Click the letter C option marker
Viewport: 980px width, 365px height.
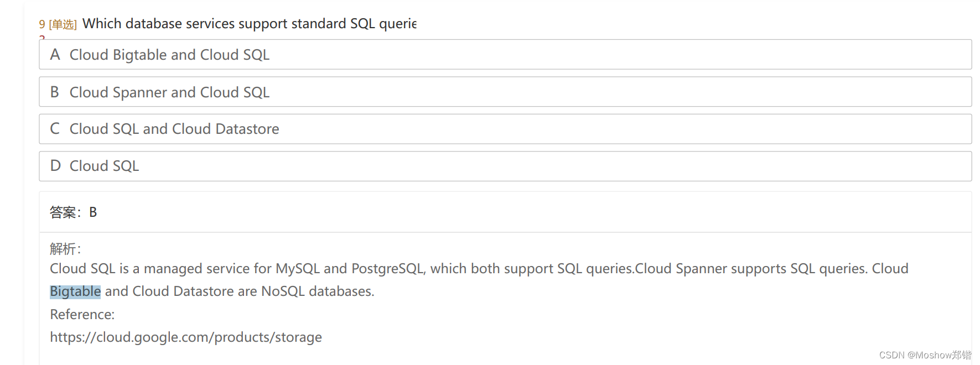pyautogui.click(x=55, y=129)
